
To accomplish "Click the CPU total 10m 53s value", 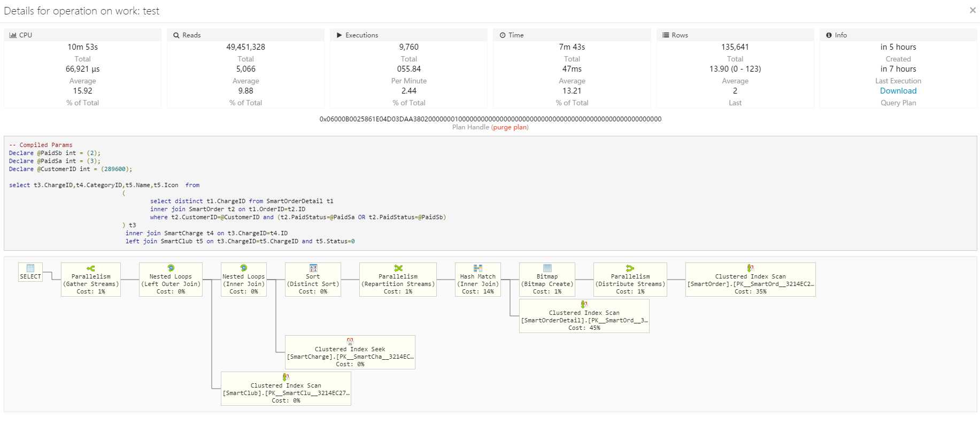I will coord(83,47).
